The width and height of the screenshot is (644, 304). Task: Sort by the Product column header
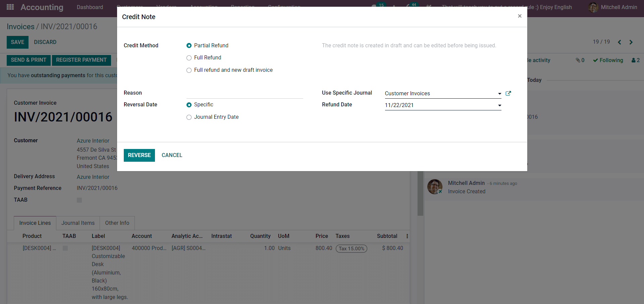pyautogui.click(x=32, y=236)
